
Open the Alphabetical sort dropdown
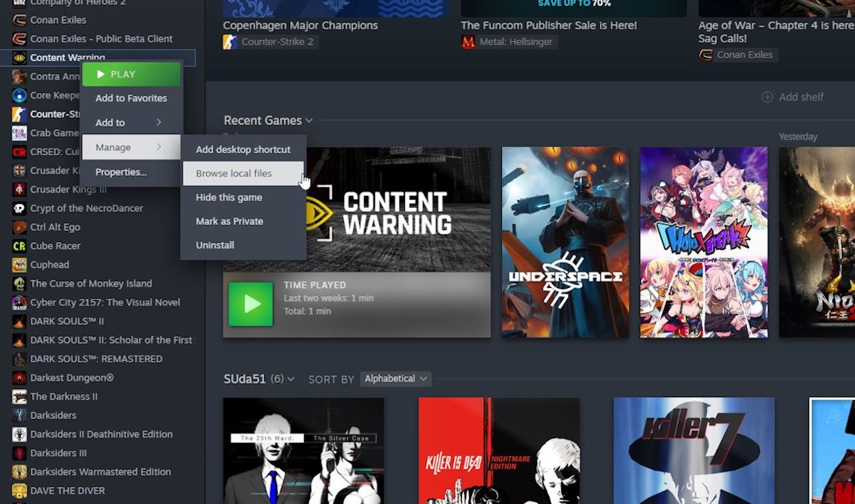[396, 379]
